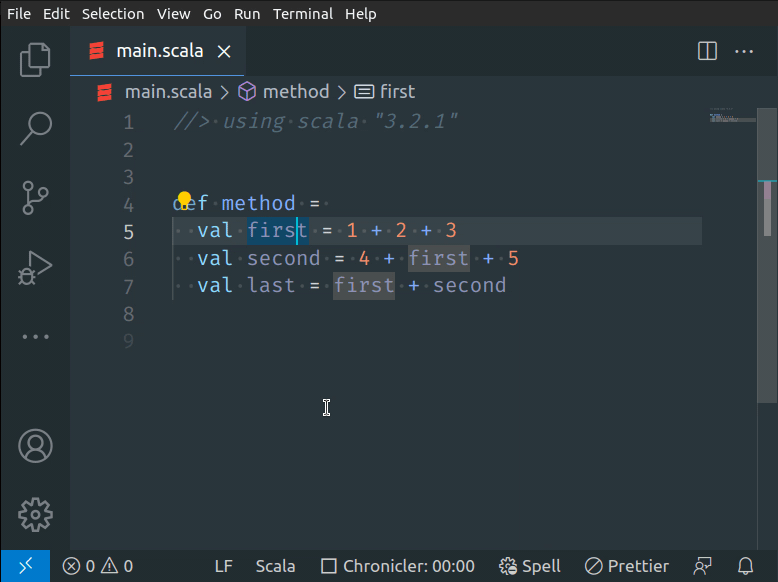Click the number 3 literal on line 5
Viewport: 778px width, 582px height.
coord(451,231)
